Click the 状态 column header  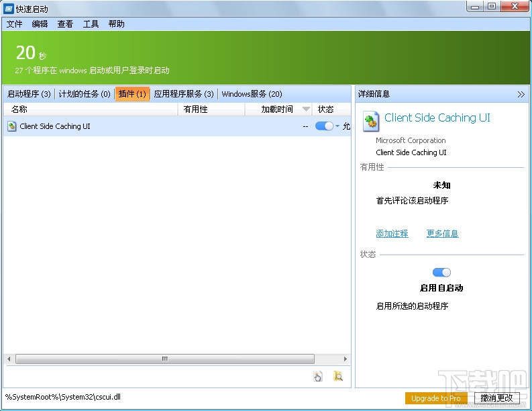pos(331,109)
